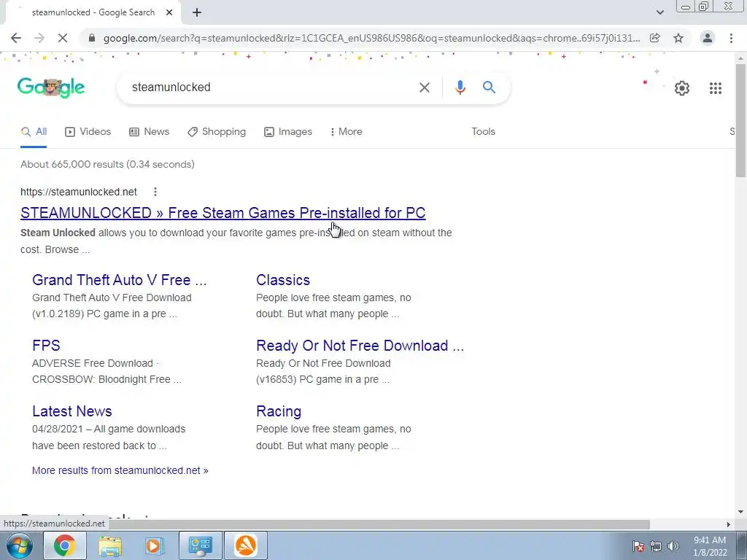This screenshot has height=560, width=747.
Task: Open the tab search dropdown arrow
Action: point(659,13)
